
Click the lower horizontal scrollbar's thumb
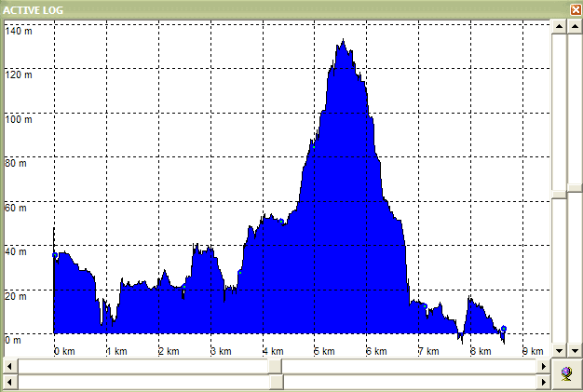(277, 382)
